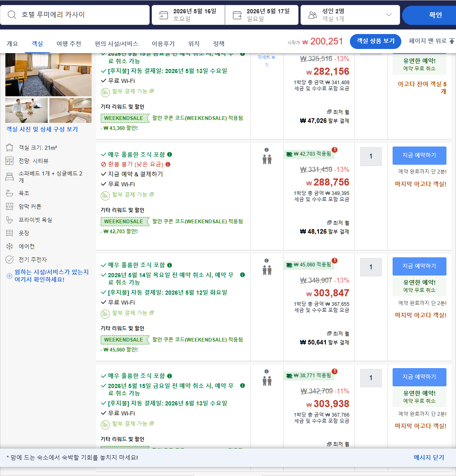The height and width of the screenshot is (476, 456).
Task: Click the check-in date calendar icon
Action: tap(163, 15)
